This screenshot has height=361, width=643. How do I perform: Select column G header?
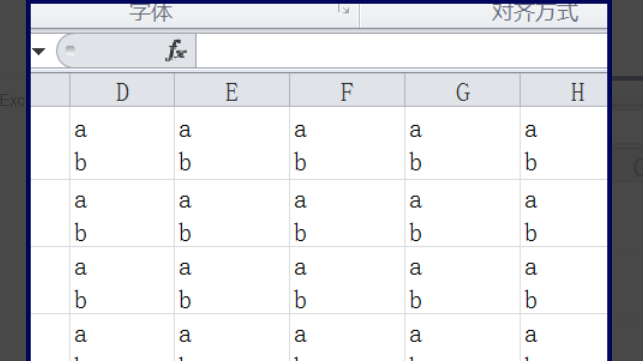pyautogui.click(x=463, y=91)
